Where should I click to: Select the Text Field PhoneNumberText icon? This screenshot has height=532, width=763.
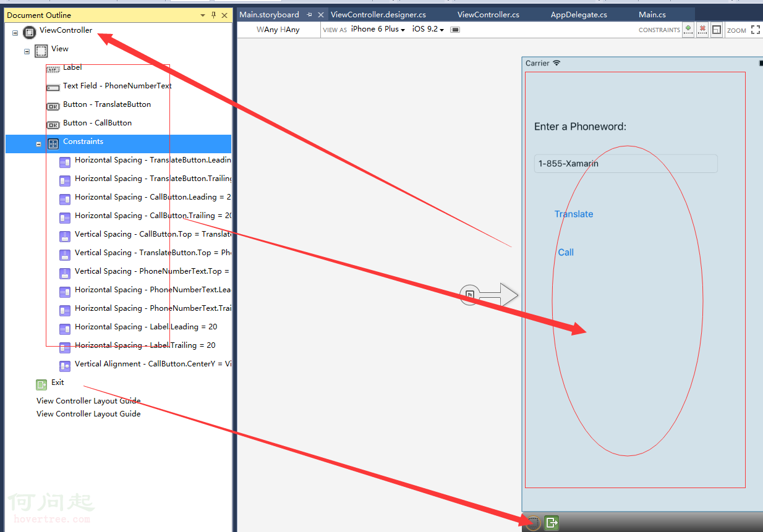point(53,88)
